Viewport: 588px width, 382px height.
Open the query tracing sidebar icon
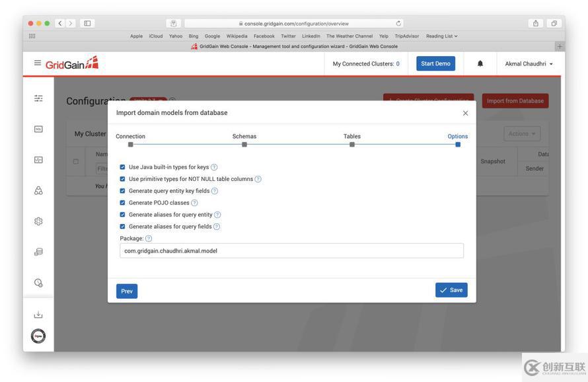click(x=38, y=283)
